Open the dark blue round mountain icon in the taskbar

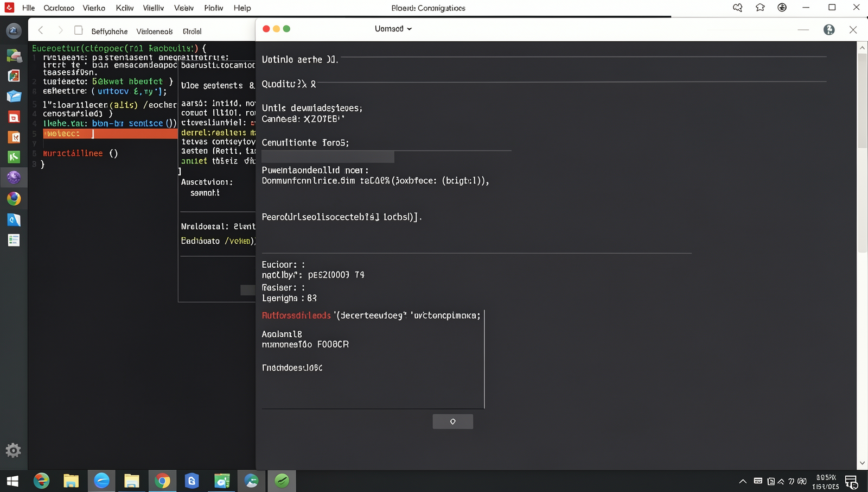click(251, 481)
